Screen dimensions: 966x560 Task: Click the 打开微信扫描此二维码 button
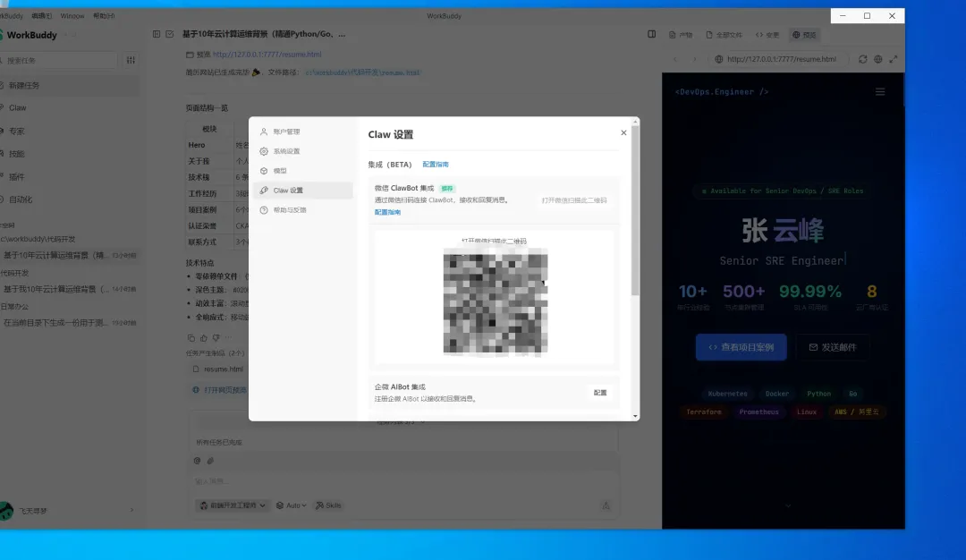point(574,200)
